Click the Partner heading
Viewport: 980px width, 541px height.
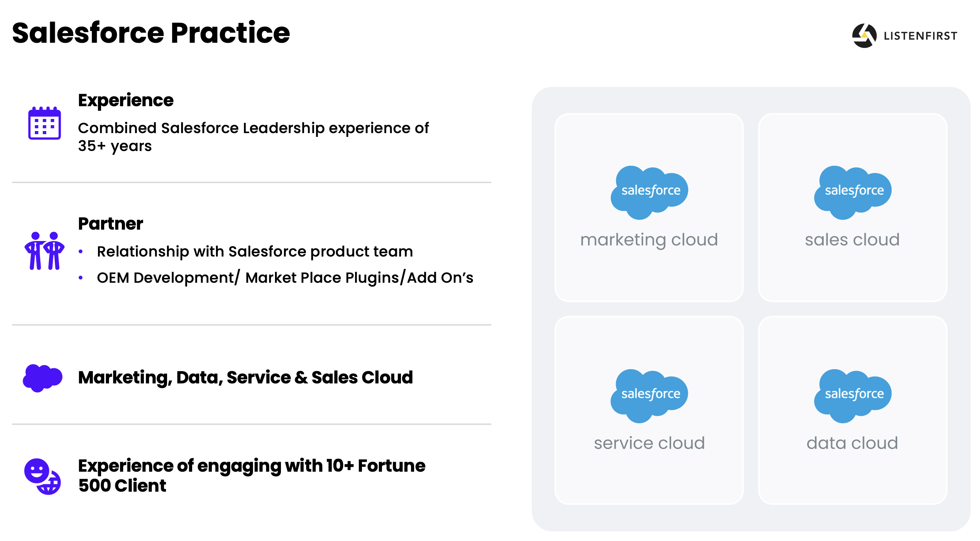pyautogui.click(x=110, y=223)
